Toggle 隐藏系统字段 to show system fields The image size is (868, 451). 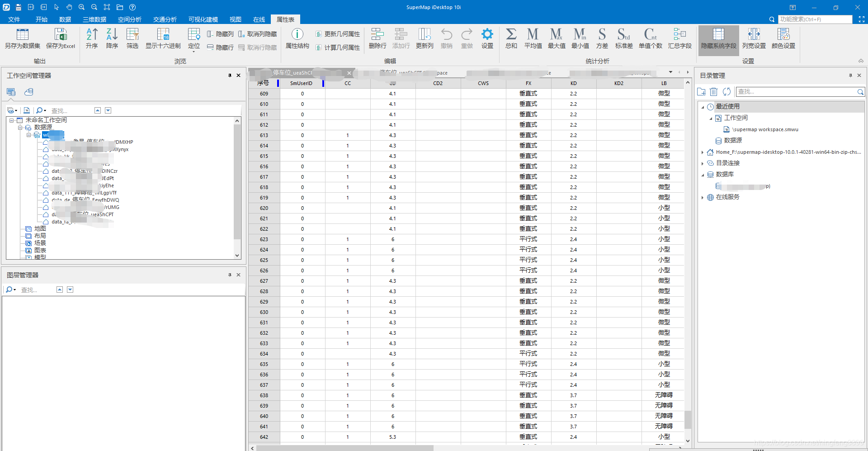click(718, 38)
